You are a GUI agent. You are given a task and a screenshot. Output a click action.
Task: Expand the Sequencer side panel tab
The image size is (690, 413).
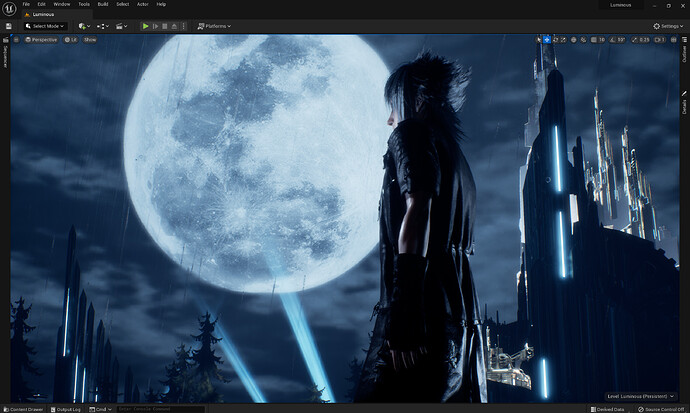coord(5,53)
